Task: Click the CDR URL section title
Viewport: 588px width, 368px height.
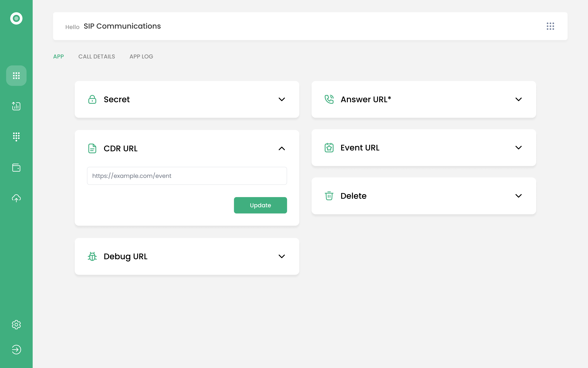Action: [121, 148]
